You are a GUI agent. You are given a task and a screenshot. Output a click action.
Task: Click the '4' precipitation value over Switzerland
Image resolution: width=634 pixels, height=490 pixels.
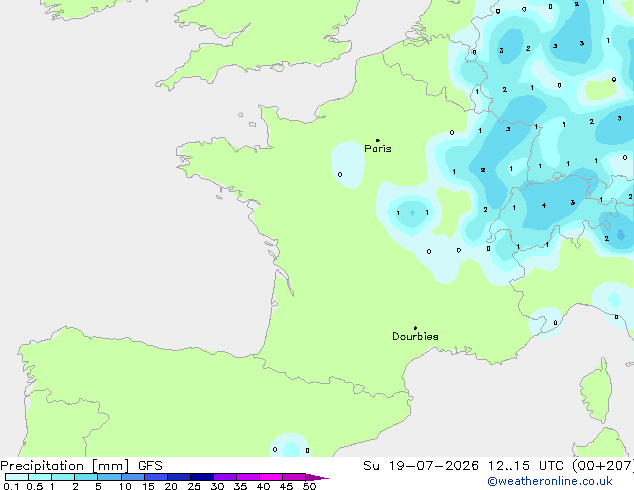tap(544, 206)
